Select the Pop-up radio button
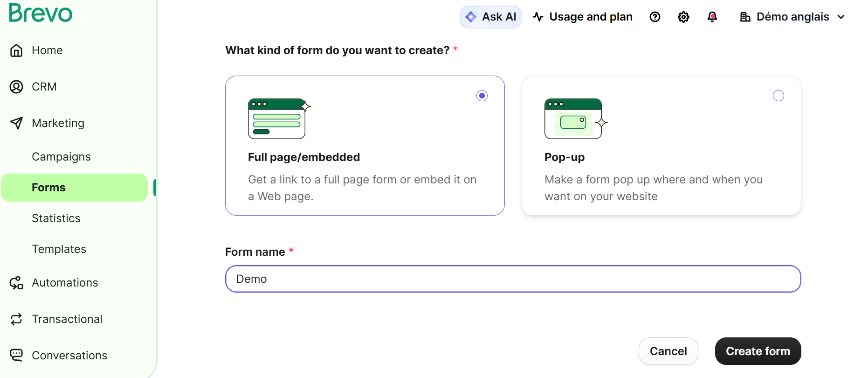This screenshot has width=868, height=378. (x=778, y=96)
